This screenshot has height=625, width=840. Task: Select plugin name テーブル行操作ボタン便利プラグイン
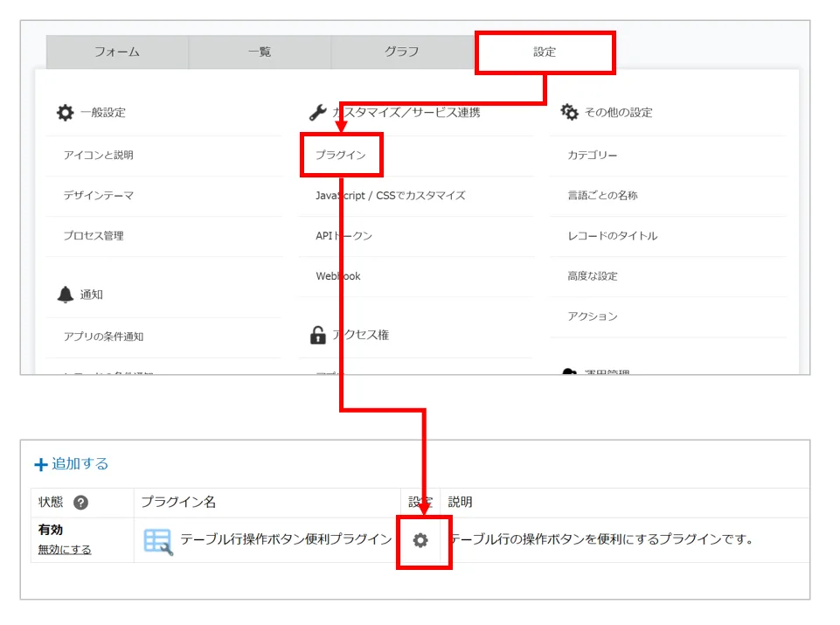click(x=286, y=539)
